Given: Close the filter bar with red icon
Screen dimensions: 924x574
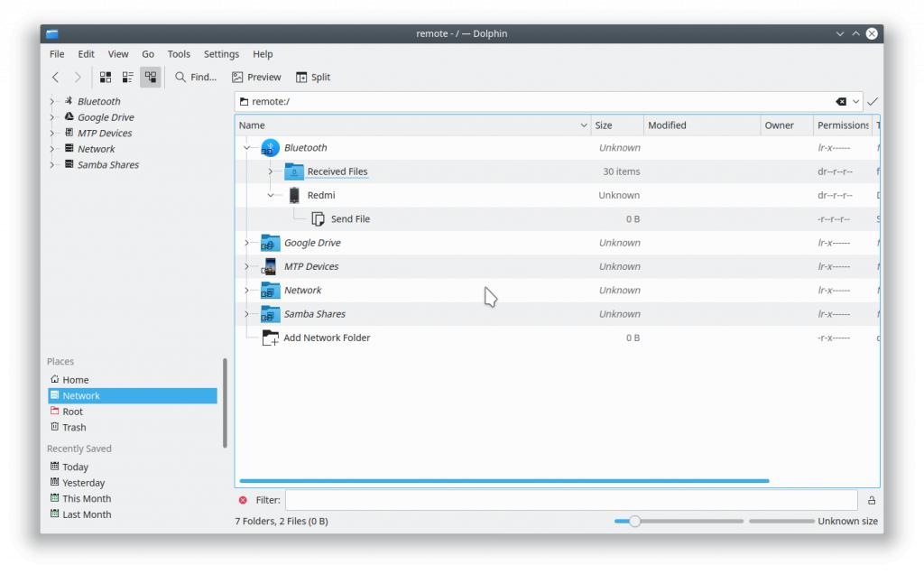Looking at the screenshot, I should coord(243,500).
